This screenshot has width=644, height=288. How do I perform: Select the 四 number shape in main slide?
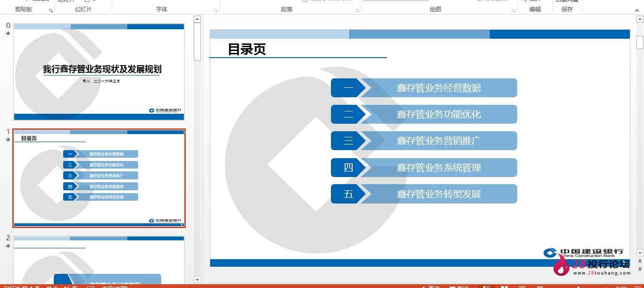[348, 168]
